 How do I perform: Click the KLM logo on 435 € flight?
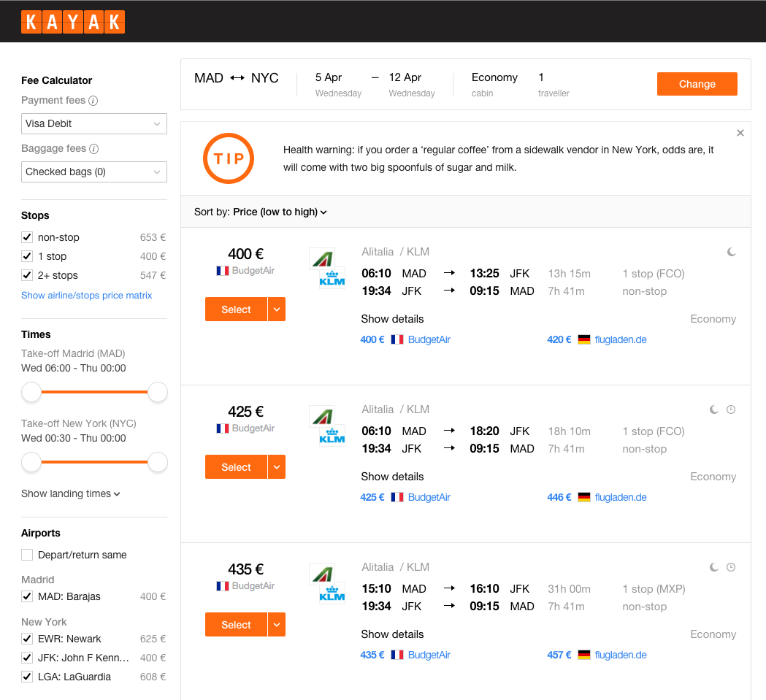tap(332, 593)
